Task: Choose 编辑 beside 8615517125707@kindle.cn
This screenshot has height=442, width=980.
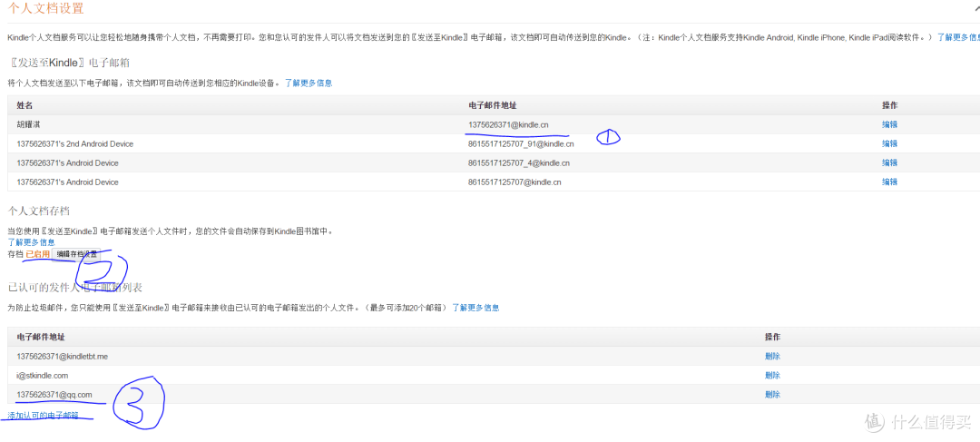Action: coord(889,182)
